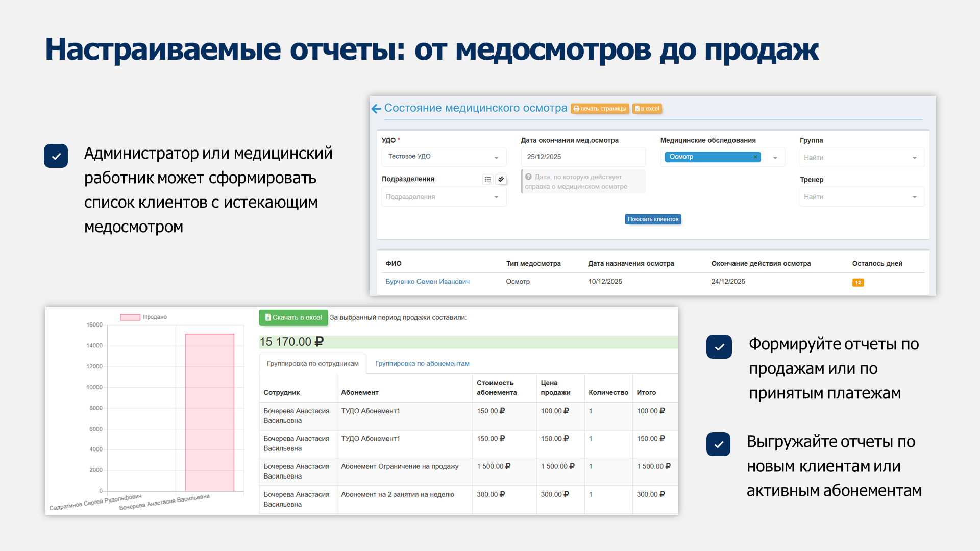Open the Подразделения dropdown
Image resolution: width=980 pixels, height=551 pixels.
coord(444,197)
